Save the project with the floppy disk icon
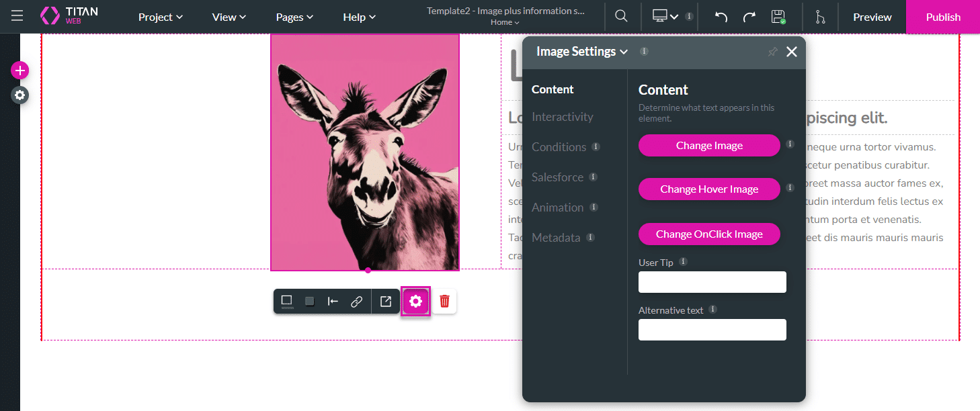This screenshot has width=980, height=411. click(x=778, y=17)
